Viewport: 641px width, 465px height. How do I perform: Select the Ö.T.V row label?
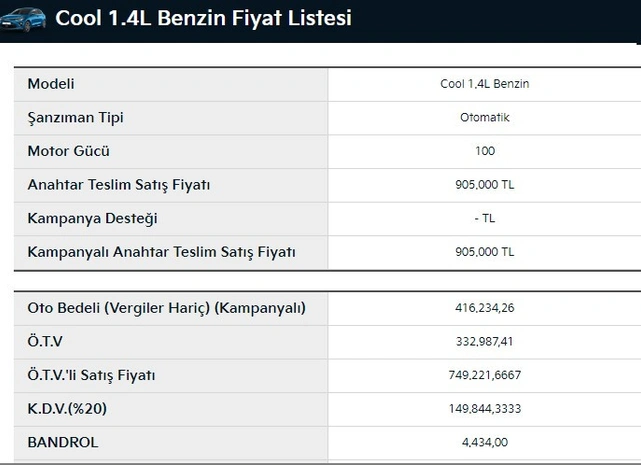[x=45, y=341]
